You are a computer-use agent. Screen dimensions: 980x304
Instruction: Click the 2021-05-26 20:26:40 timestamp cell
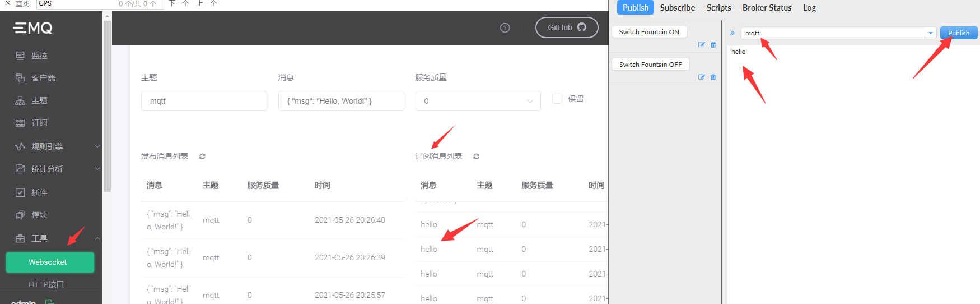350,220
